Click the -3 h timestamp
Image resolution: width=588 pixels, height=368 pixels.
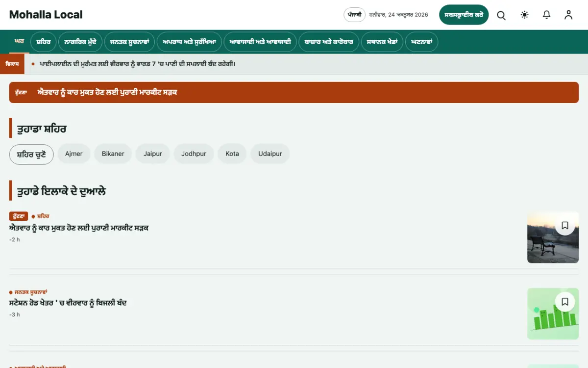coord(15,315)
